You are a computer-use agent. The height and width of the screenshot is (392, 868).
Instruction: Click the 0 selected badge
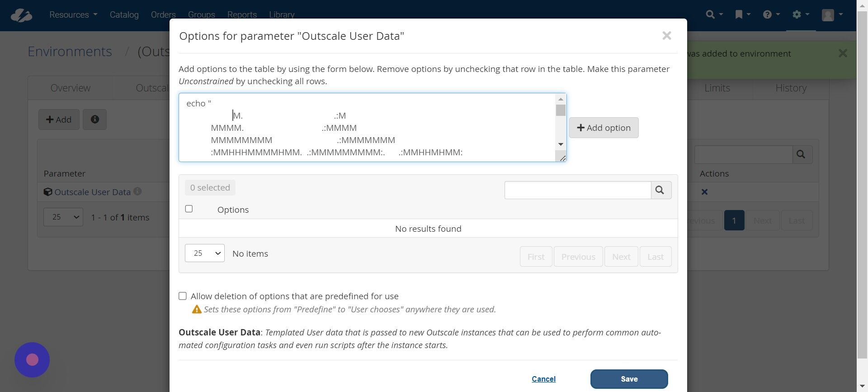210,187
